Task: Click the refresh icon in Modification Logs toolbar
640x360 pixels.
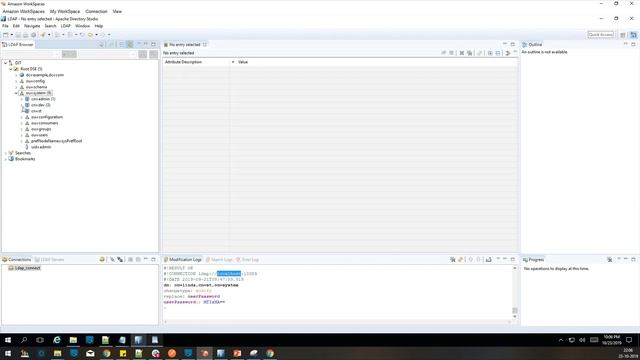Action: click(x=460, y=260)
